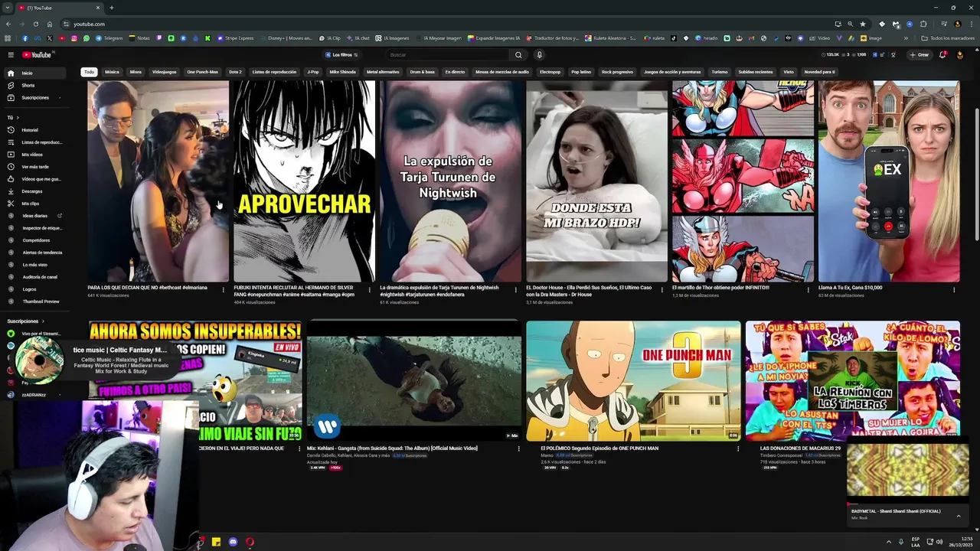Expand the Tú section

point(13,118)
